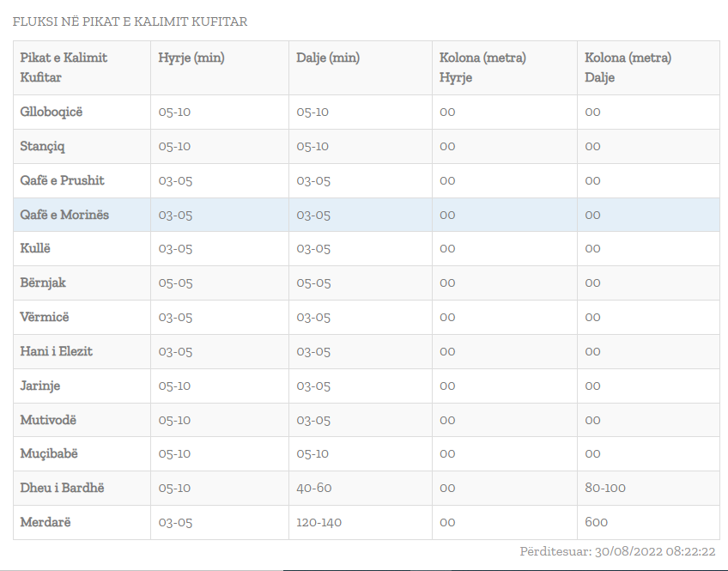Select the Bërnjak row label
The width and height of the screenshot is (728, 571).
tap(43, 283)
